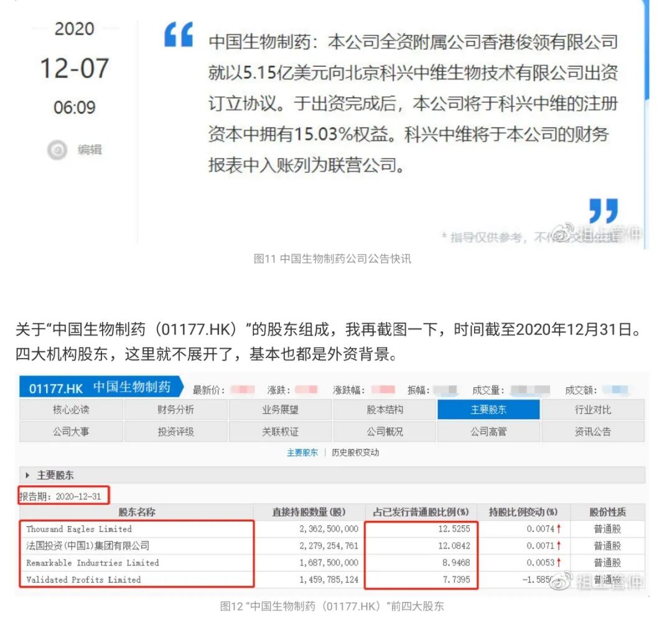Open the 投资评级 tab
The image size is (672, 623).
coord(175,431)
